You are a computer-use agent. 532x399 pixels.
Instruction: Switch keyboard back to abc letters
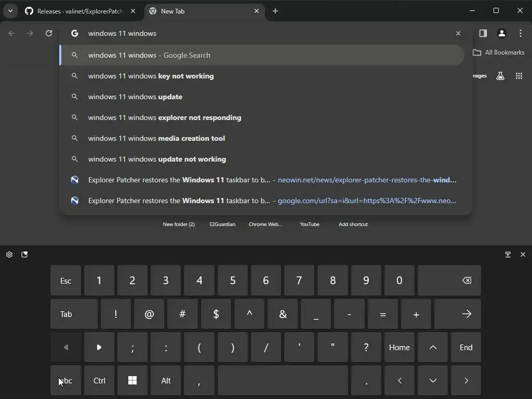(66, 380)
